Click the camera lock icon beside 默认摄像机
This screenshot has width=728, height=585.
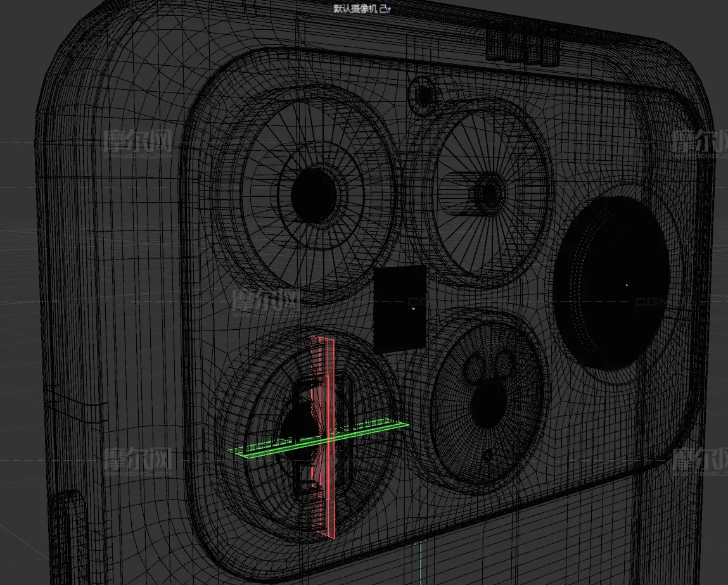[388, 8]
